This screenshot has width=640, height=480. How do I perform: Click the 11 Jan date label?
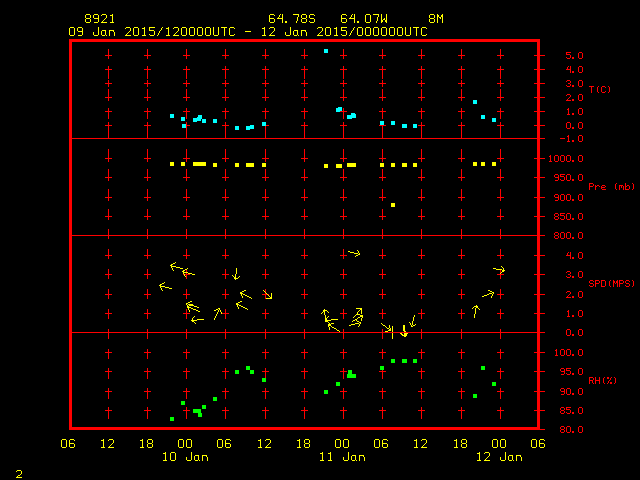click(342, 457)
